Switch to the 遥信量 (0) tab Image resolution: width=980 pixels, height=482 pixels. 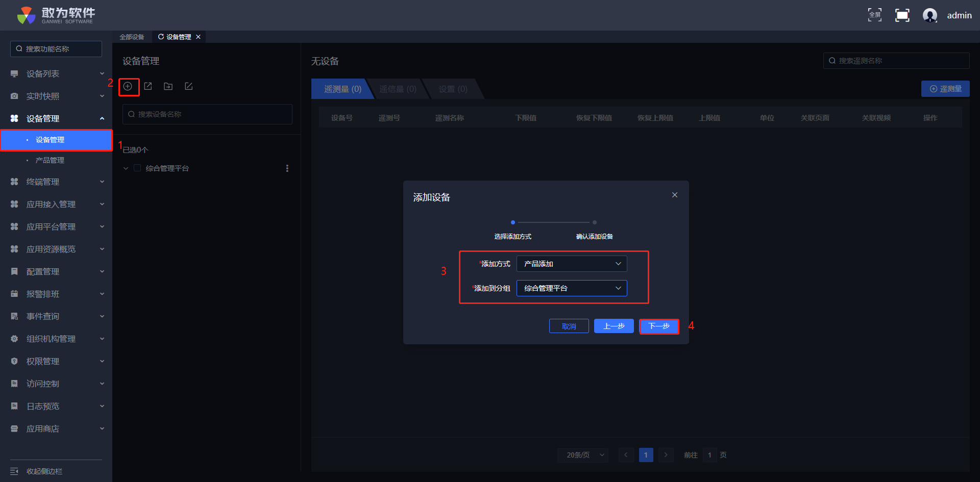(398, 89)
